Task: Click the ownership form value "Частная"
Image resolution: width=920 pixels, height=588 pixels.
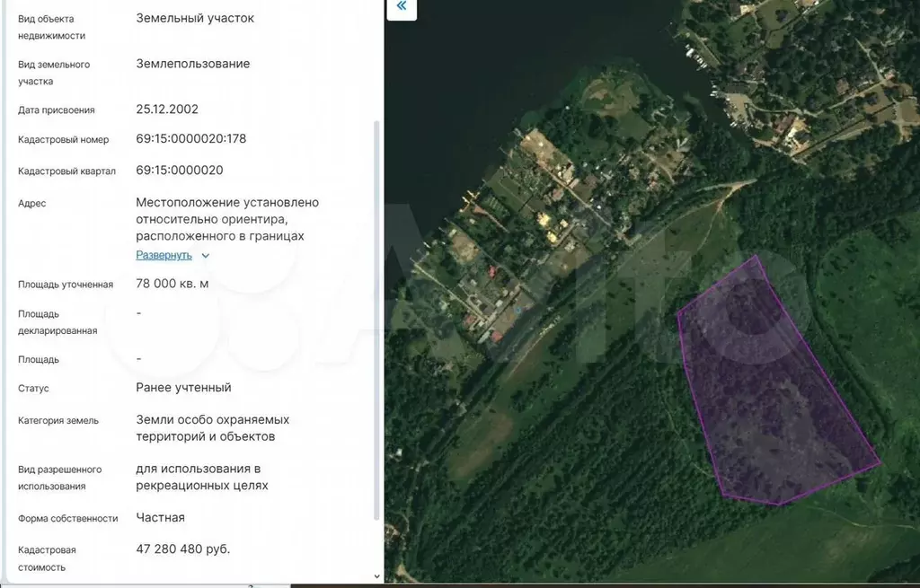Action: (x=161, y=518)
